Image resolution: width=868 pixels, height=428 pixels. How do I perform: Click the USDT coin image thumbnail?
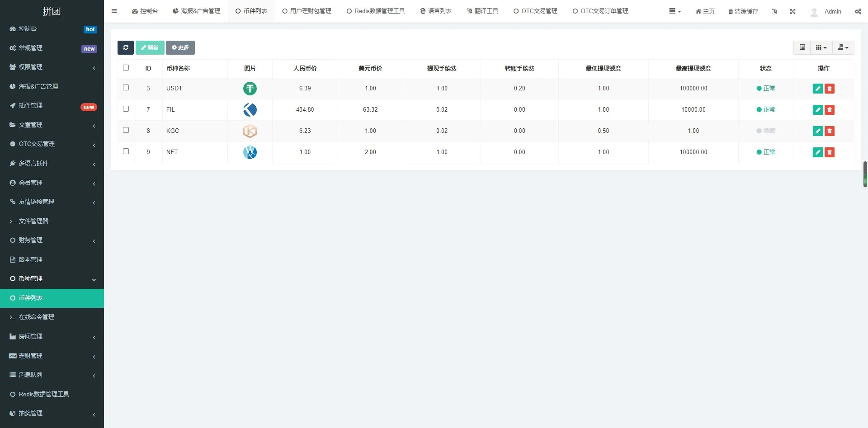[250, 89]
